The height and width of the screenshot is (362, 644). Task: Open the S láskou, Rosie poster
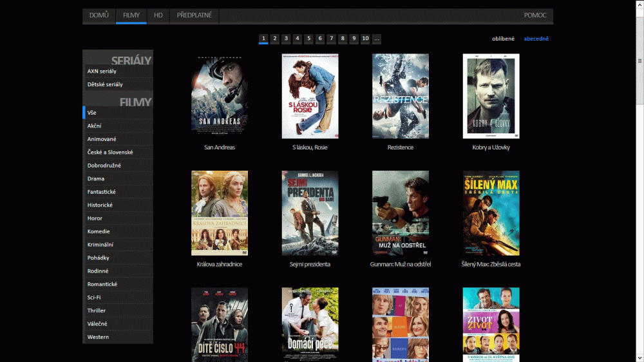coord(310,96)
